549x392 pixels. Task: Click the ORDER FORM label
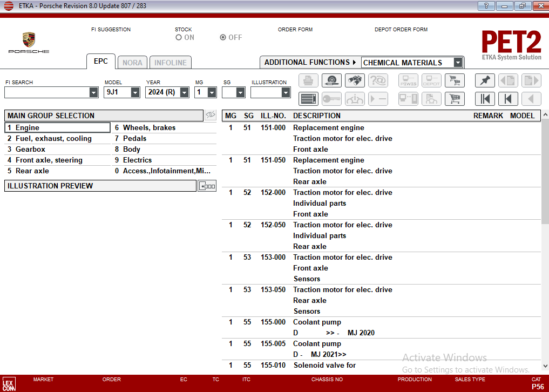click(295, 29)
